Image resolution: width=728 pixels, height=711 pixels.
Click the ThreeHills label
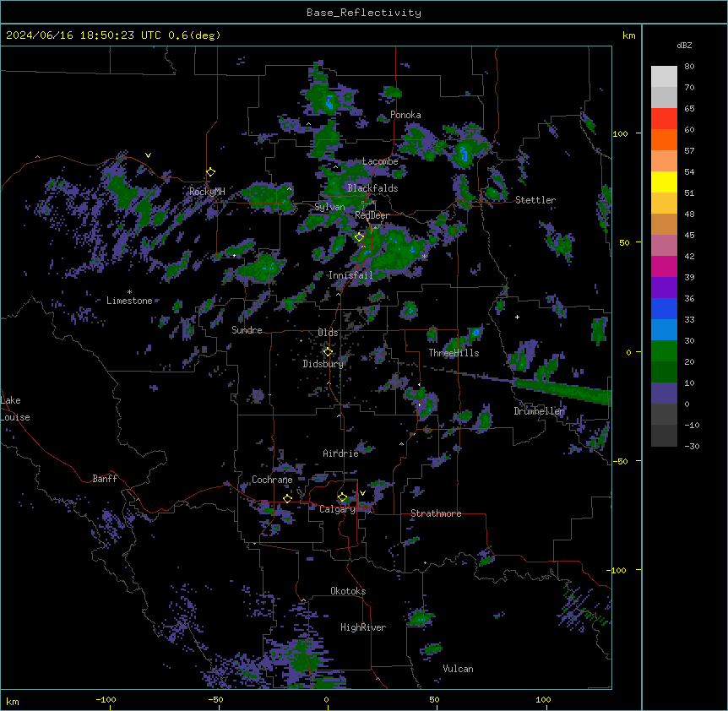(454, 353)
